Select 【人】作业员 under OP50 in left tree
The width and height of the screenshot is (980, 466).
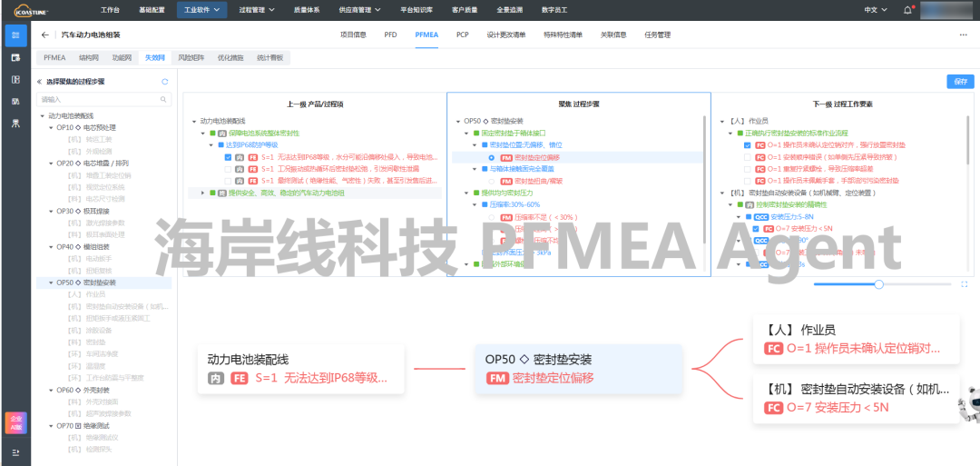click(86, 294)
